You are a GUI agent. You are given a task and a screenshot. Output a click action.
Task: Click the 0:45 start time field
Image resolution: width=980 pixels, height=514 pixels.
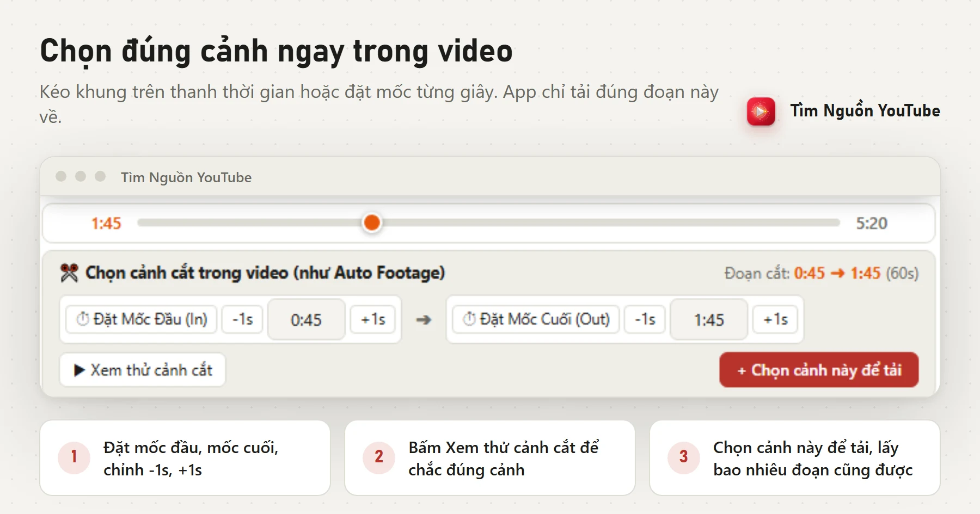click(306, 320)
